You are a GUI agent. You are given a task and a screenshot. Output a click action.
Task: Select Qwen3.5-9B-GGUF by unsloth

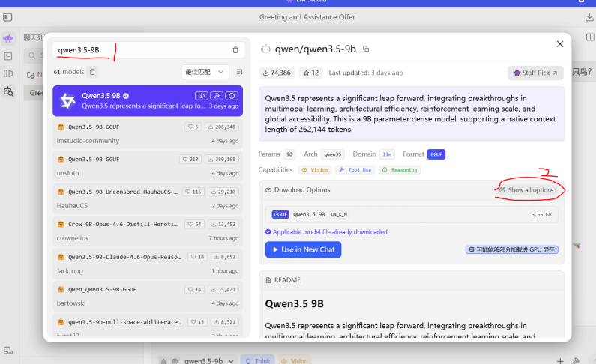tap(148, 166)
